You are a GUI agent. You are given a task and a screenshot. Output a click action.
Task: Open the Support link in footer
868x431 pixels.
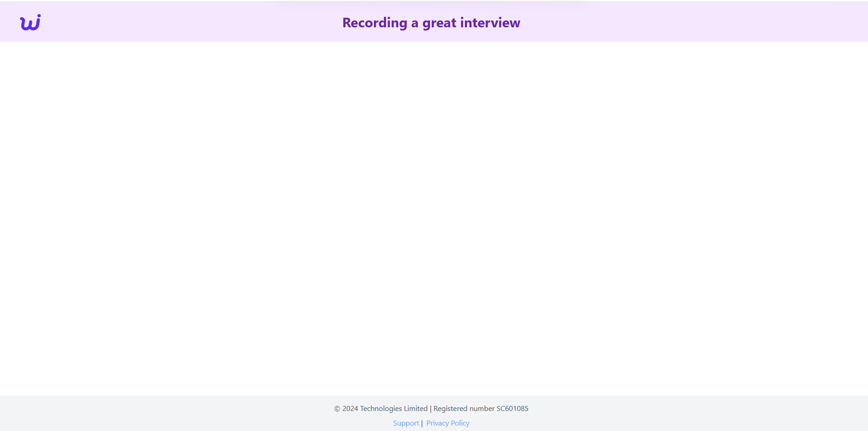tap(406, 423)
